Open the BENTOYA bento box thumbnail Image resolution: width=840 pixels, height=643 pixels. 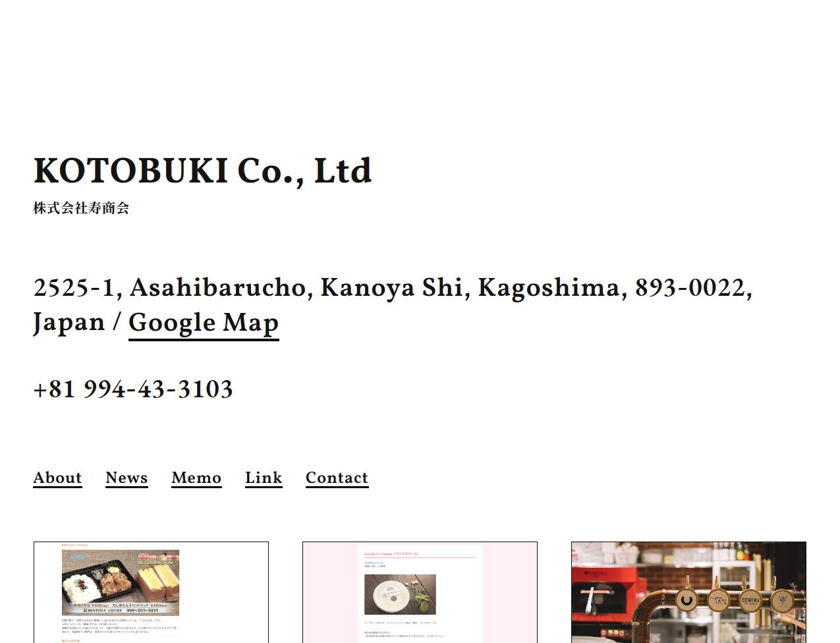point(151,592)
